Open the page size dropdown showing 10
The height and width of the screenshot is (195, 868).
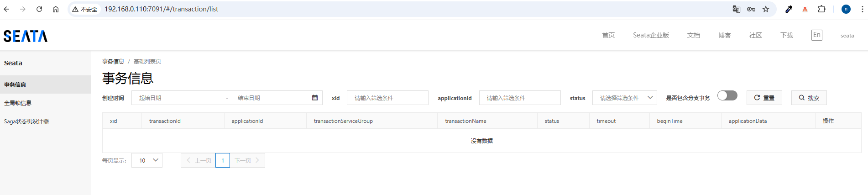click(146, 160)
